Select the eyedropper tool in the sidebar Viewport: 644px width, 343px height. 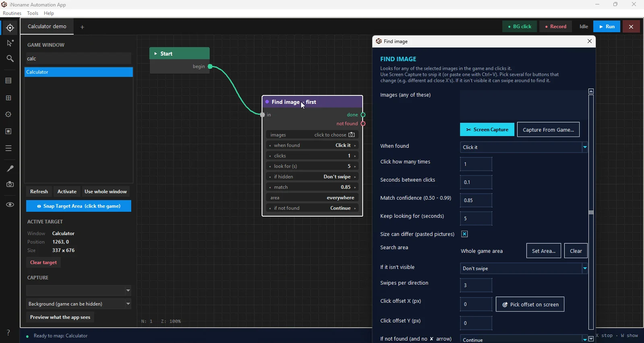pos(10,169)
